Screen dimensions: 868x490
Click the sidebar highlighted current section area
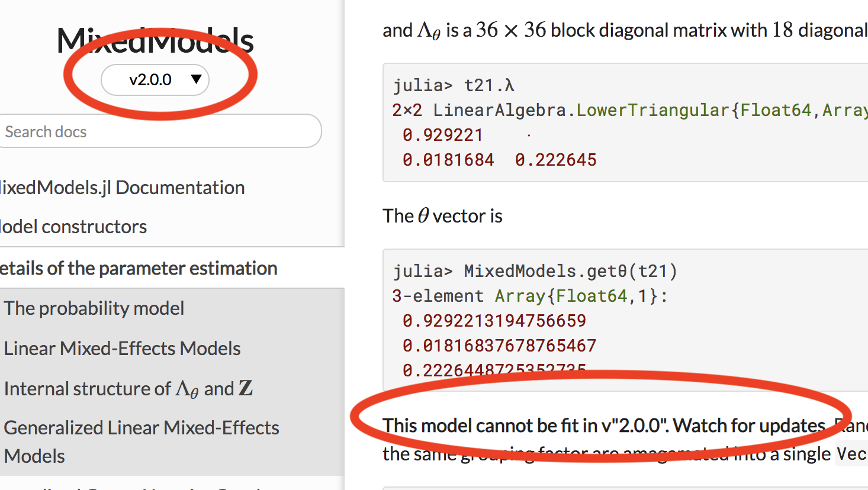(172, 382)
